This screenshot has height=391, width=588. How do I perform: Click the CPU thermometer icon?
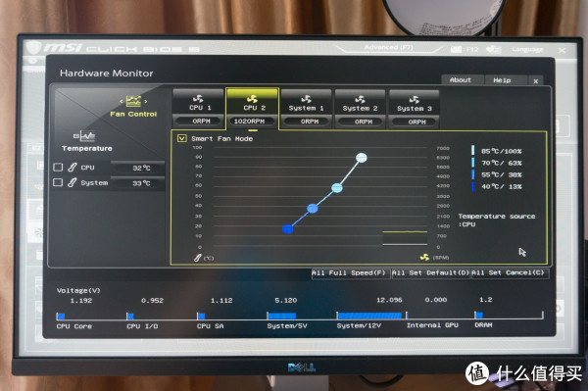click(x=73, y=168)
